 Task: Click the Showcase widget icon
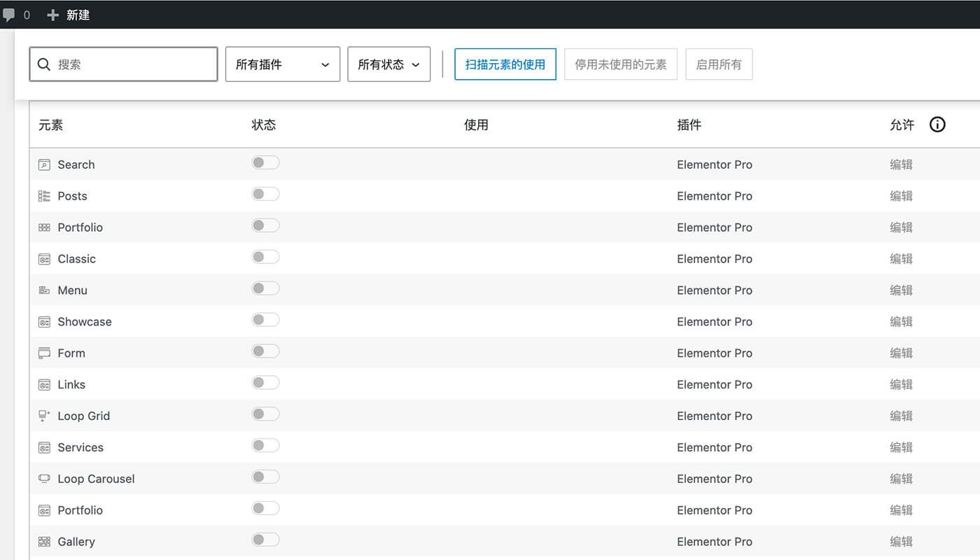point(43,321)
